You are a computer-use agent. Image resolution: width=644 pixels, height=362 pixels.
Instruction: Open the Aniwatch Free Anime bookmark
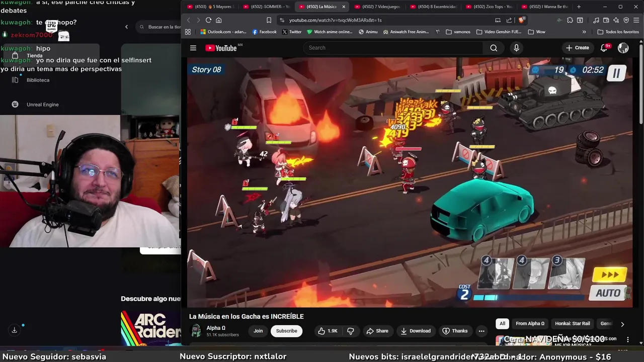tap(406, 32)
